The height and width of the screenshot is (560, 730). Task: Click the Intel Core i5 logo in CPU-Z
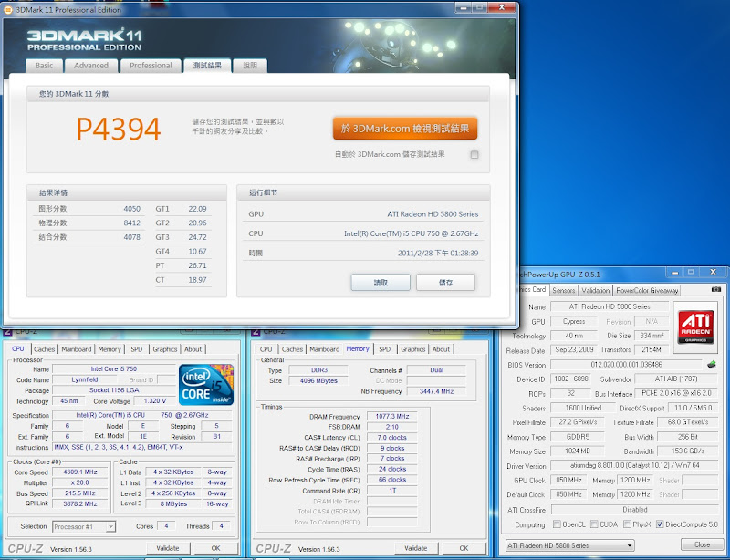pos(206,385)
